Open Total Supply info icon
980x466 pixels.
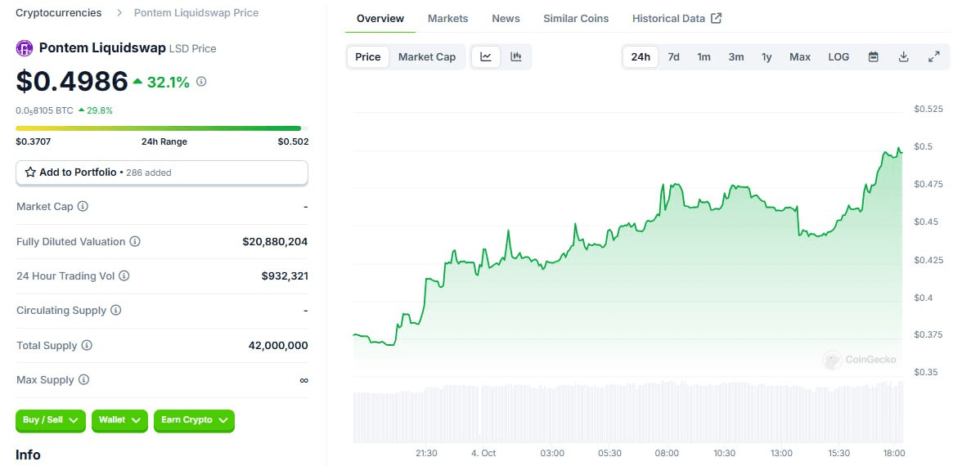(x=87, y=345)
